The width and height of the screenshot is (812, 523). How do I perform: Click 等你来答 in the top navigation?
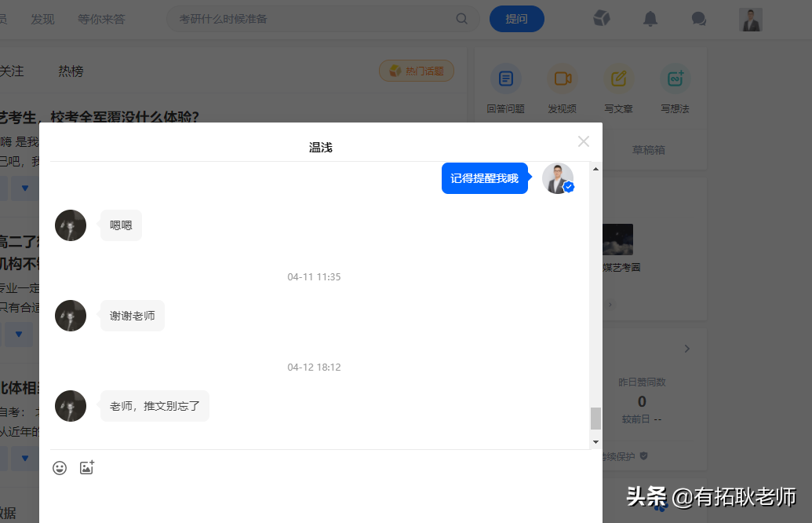pos(102,18)
